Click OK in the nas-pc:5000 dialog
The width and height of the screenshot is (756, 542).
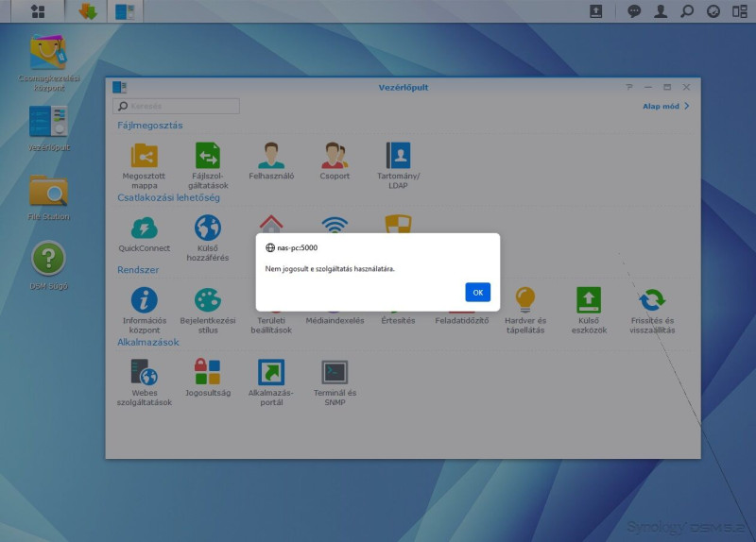(477, 292)
